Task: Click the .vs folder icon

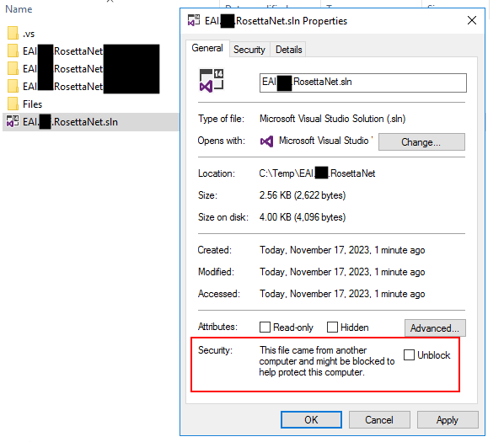Action: [x=13, y=33]
